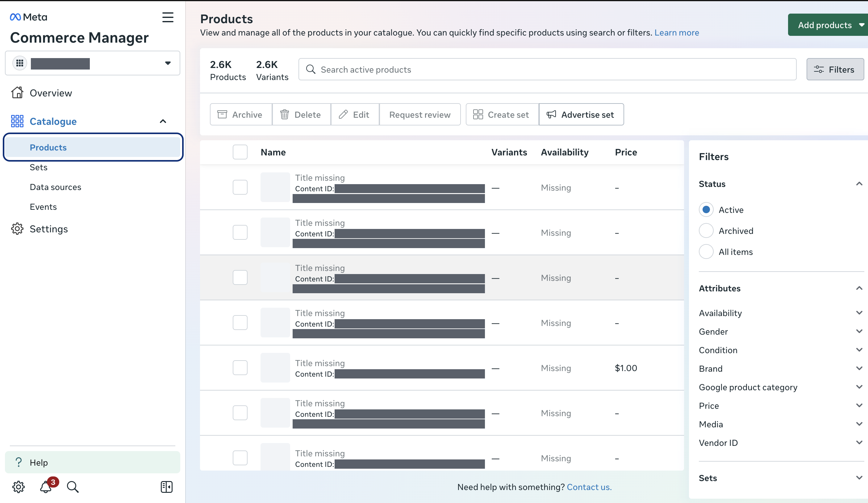Collapse sidebar using the panel icon
868x503 pixels.
click(x=167, y=487)
